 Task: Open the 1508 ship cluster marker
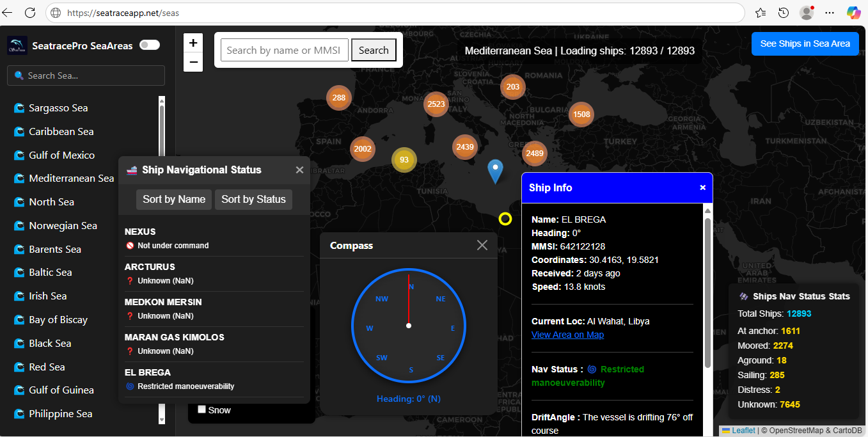pos(581,115)
